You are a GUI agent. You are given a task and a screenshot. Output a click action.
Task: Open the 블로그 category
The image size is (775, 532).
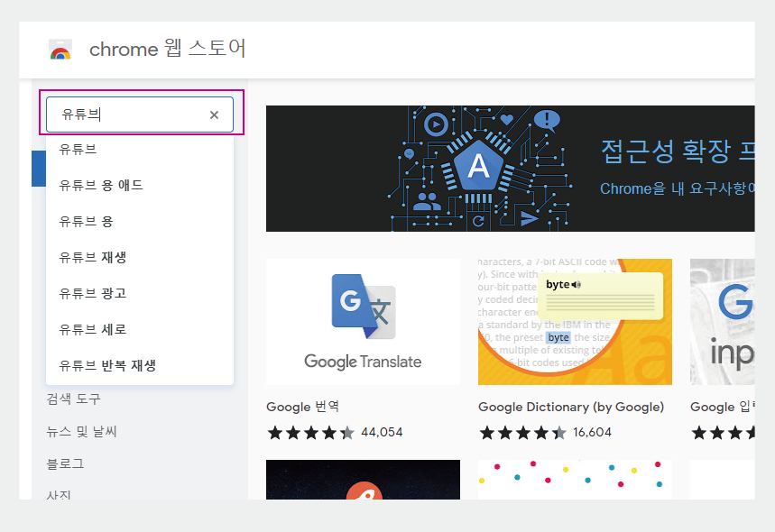65,463
